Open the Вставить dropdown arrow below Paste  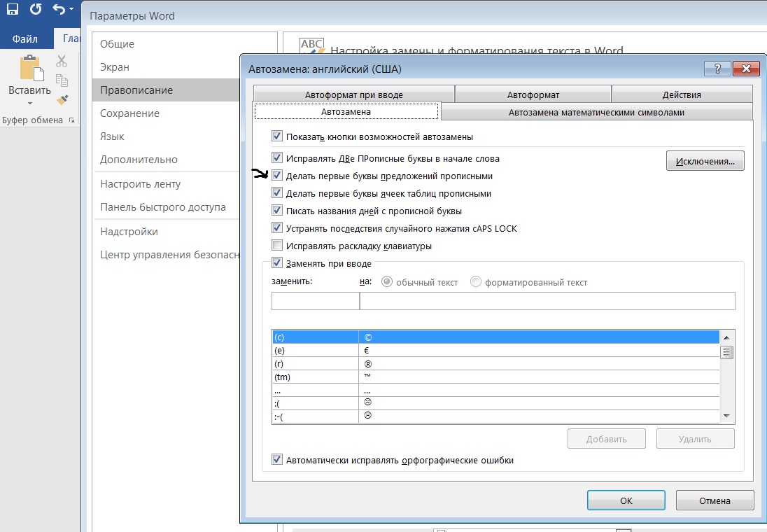tap(30, 104)
